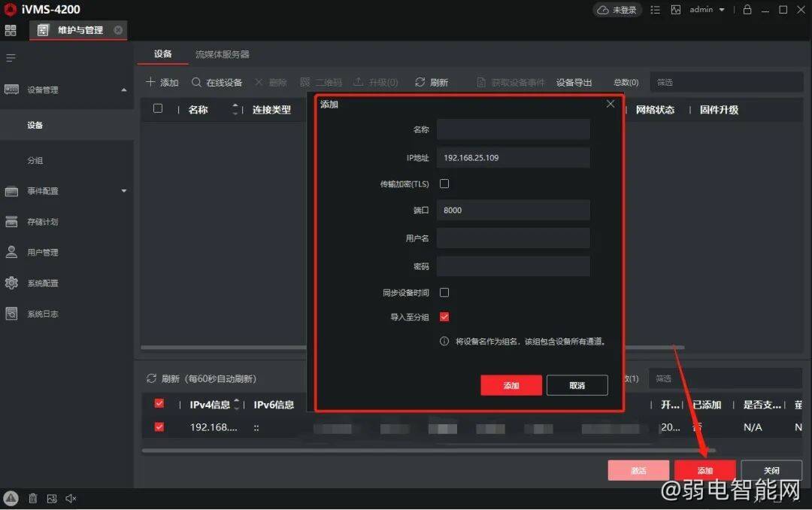The image size is (812, 510).
Task: Click the red 添加 button in the dialog
Action: coord(511,385)
